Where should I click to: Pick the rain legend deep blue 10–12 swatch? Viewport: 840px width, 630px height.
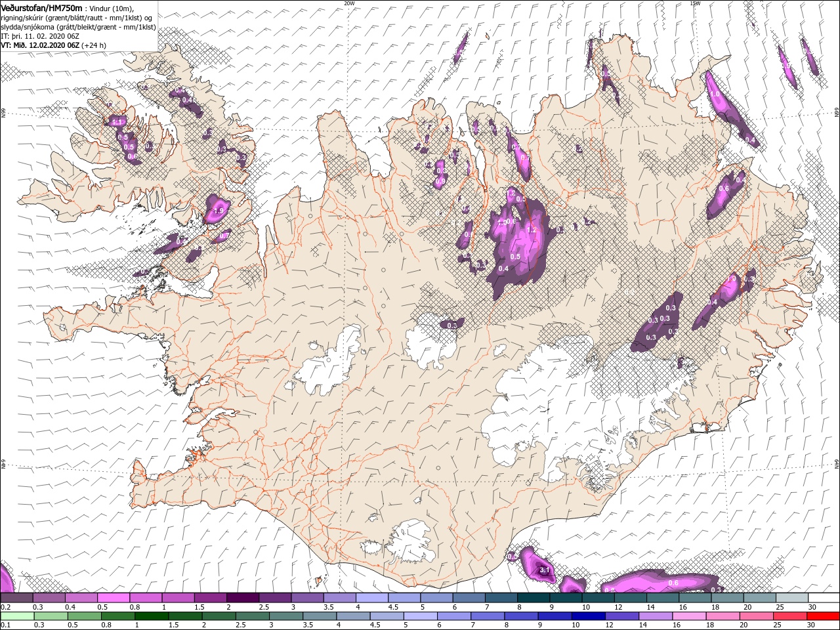pos(589,616)
